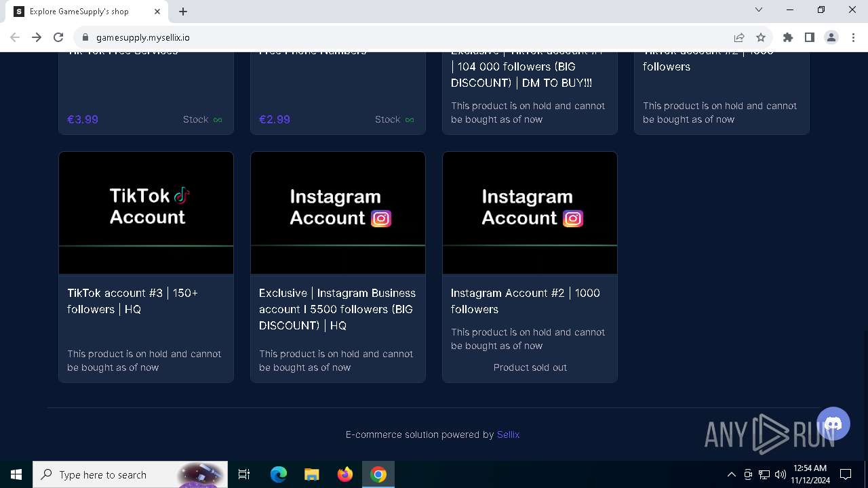Open Task View on taskbar
The width and height of the screenshot is (868, 488).
tap(244, 474)
